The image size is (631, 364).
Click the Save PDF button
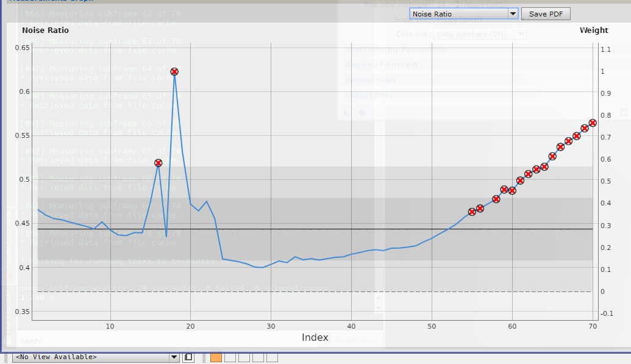546,13
